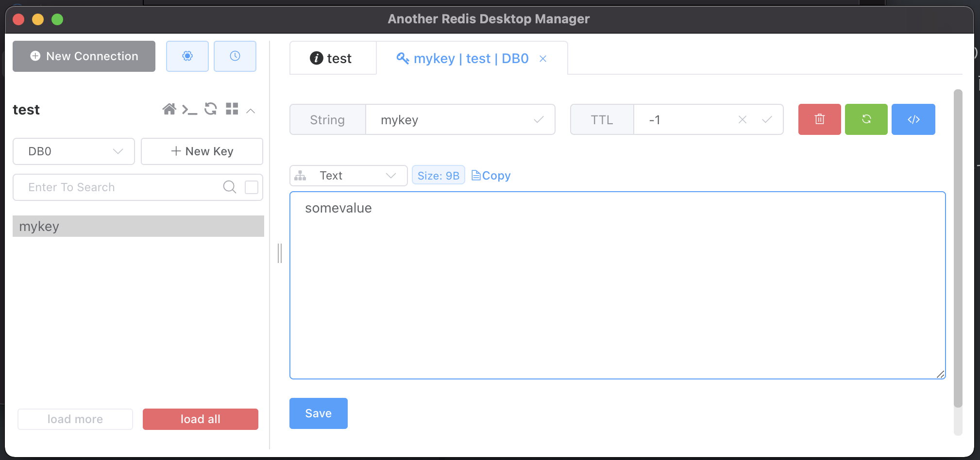
Task: Open the connection menu grid icon
Action: point(232,109)
